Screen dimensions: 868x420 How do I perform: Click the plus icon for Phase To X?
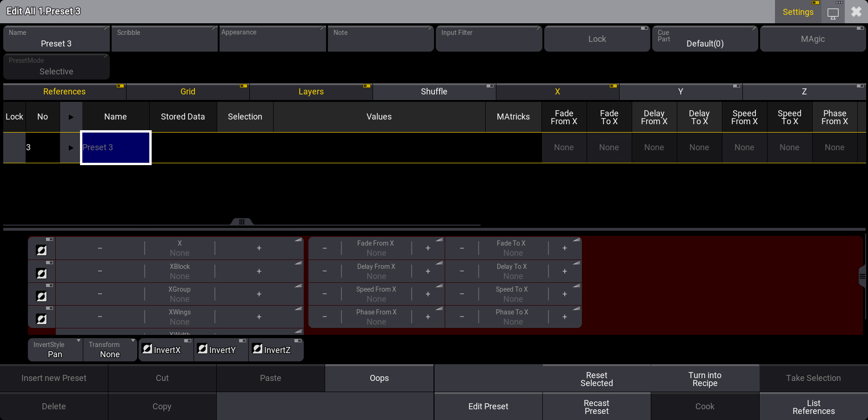click(x=564, y=317)
